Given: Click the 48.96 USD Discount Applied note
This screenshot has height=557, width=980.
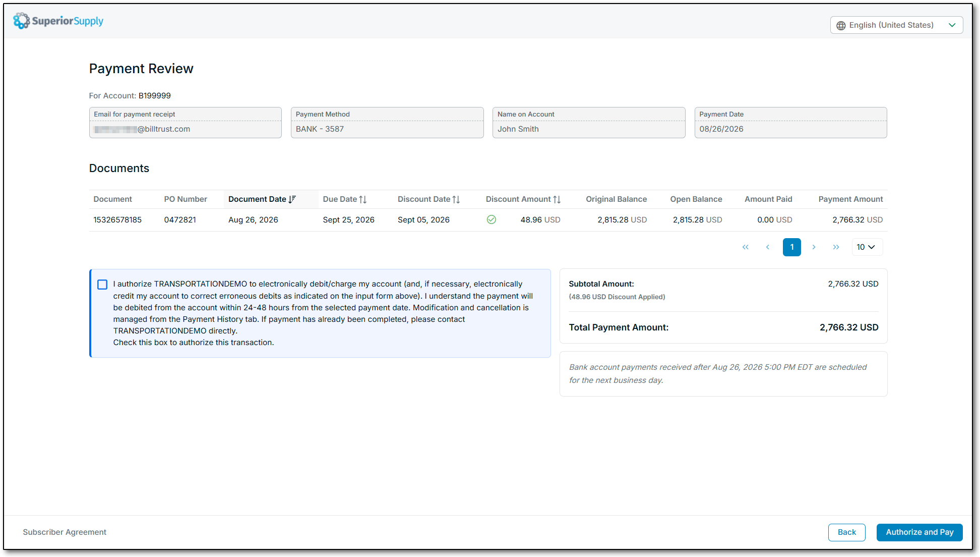Looking at the screenshot, I should pyautogui.click(x=617, y=297).
